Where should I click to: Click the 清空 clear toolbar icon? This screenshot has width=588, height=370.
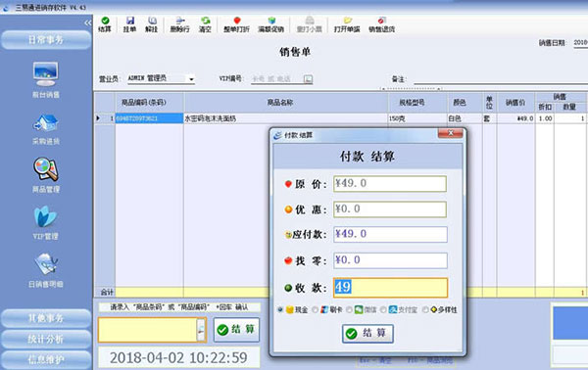tap(205, 24)
